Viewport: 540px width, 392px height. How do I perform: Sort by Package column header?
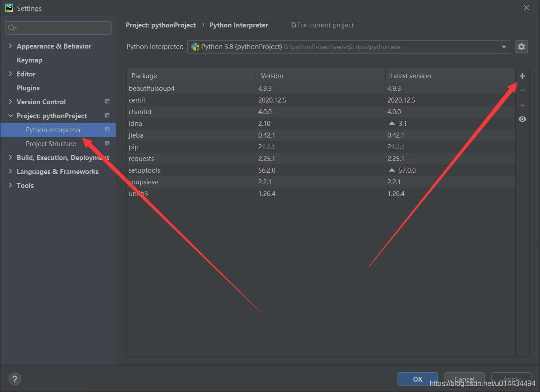[192, 76]
